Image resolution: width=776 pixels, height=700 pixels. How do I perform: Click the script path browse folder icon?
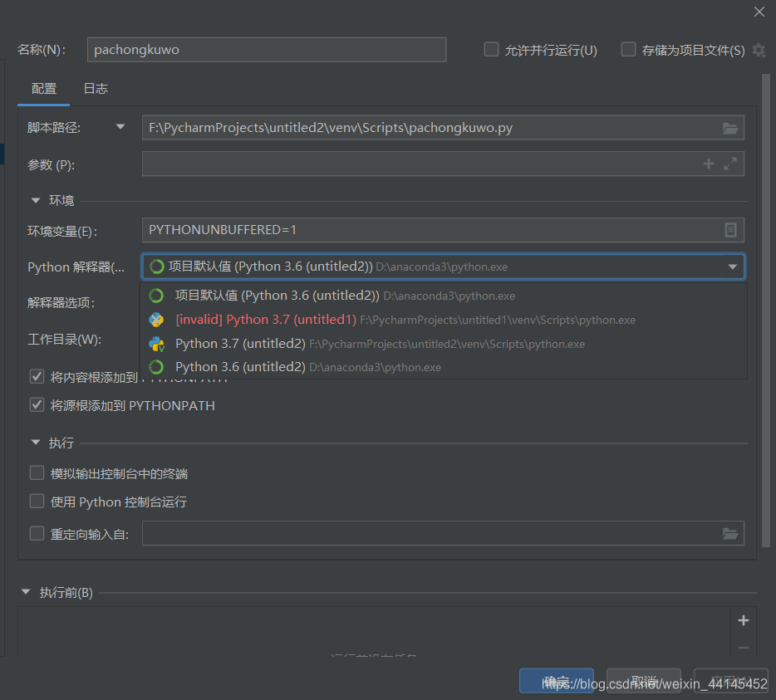[x=729, y=128]
